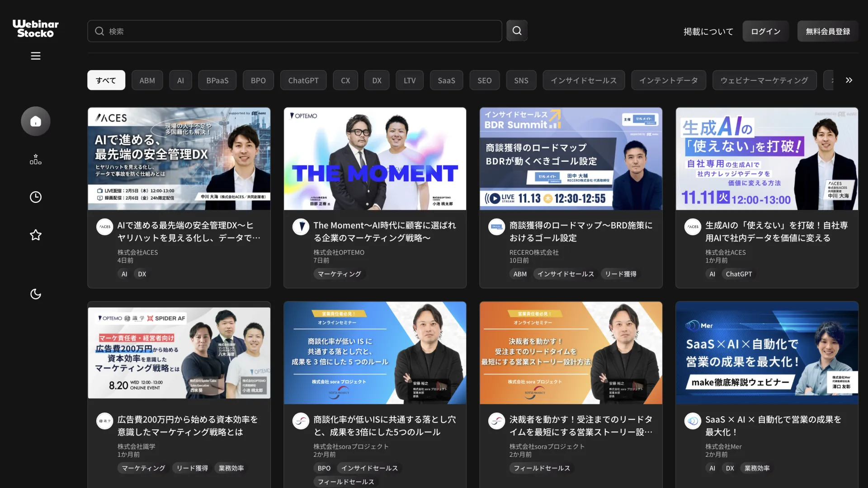Open history via the clock icon
868x488 pixels.
pyautogui.click(x=35, y=197)
